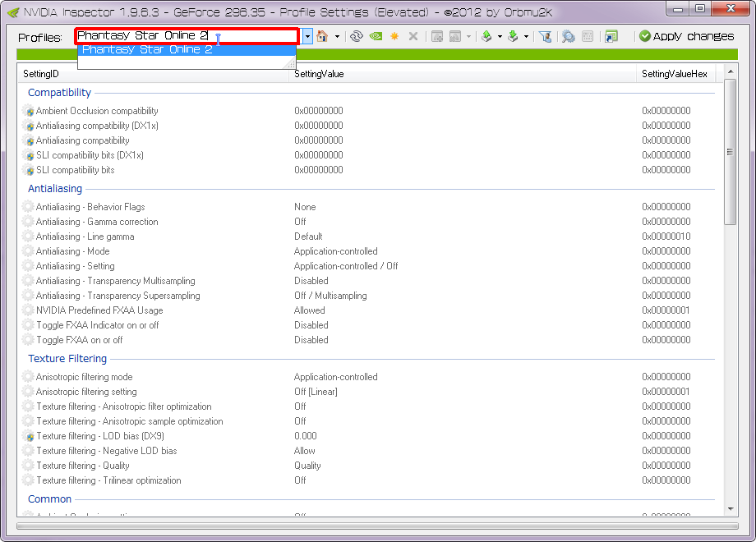Click the 'Application-controlled / Off' value
756x542 pixels.
click(x=346, y=266)
